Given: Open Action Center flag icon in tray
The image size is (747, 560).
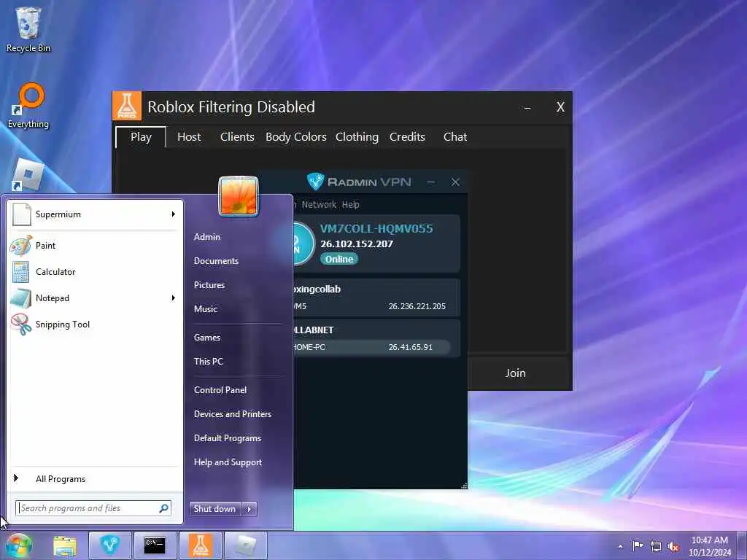Looking at the screenshot, I should 638,545.
